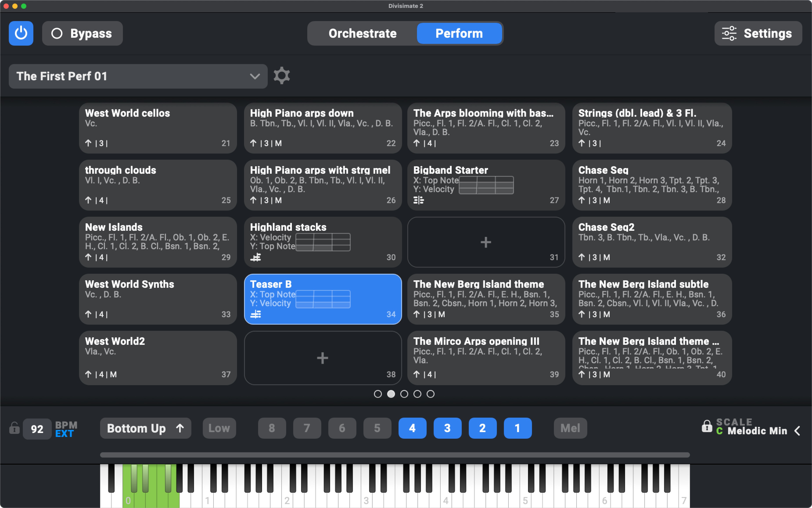The image size is (812, 508).
Task: Toggle the Low voice button
Action: click(219, 428)
